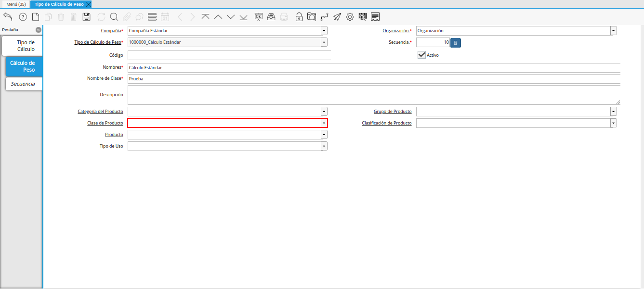The width and height of the screenshot is (644, 289).
Task: Click the lock record padlock icon
Action: (x=299, y=17)
